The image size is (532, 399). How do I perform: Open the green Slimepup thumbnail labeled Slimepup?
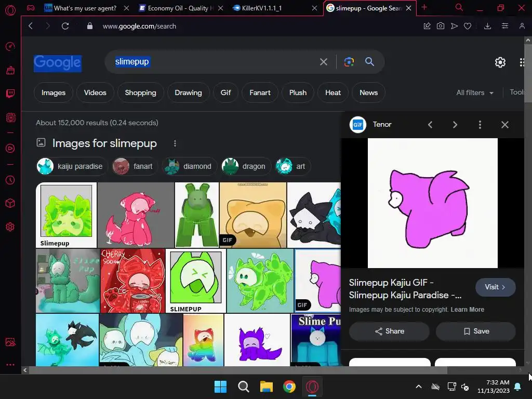coord(66,215)
